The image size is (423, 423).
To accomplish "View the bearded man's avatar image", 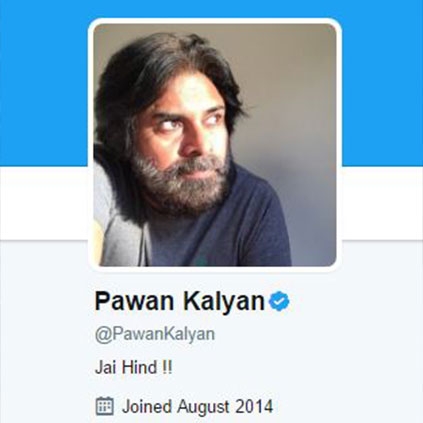I will (x=215, y=145).
